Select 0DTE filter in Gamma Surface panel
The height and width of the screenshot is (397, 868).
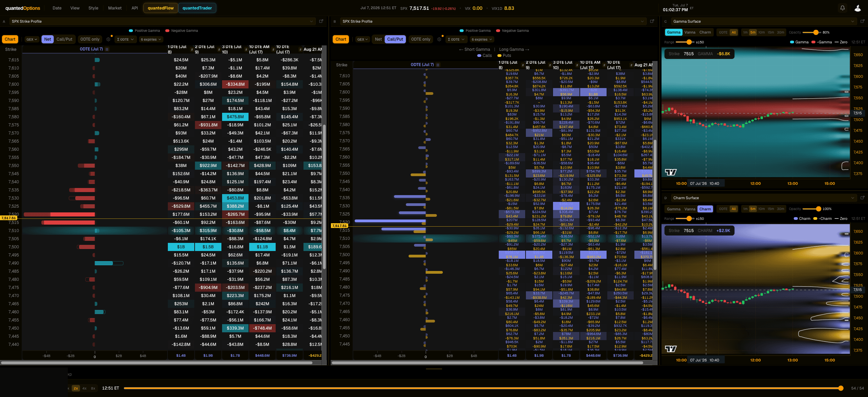723,33
